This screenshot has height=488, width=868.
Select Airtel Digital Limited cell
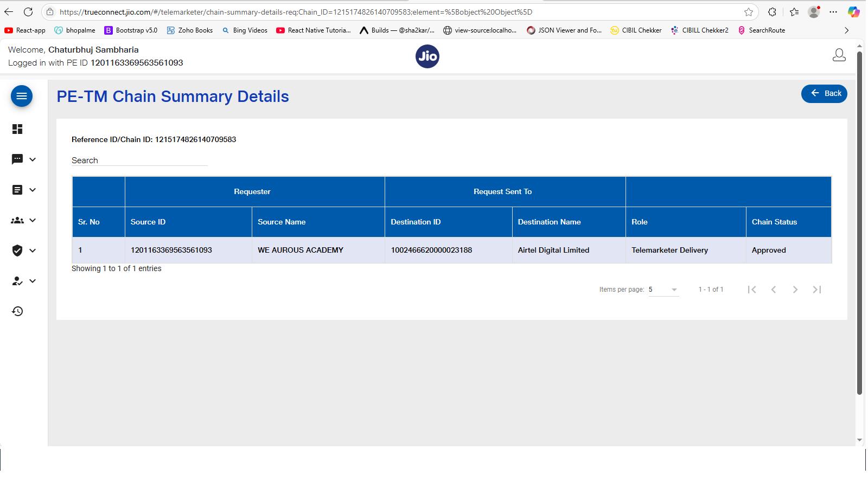[569, 250]
